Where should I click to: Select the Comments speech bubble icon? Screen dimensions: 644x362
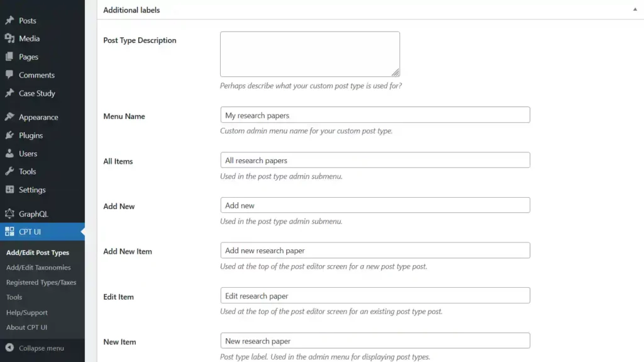[9, 75]
